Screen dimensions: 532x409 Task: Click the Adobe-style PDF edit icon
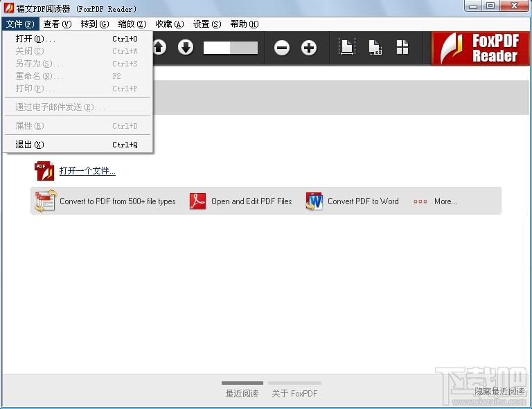coord(197,201)
